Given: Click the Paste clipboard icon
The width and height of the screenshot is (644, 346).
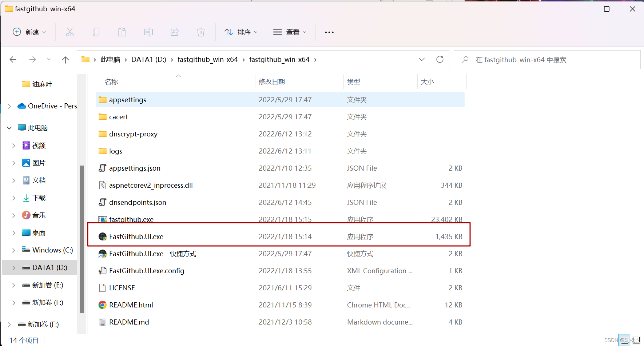Looking at the screenshot, I should tap(122, 32).
